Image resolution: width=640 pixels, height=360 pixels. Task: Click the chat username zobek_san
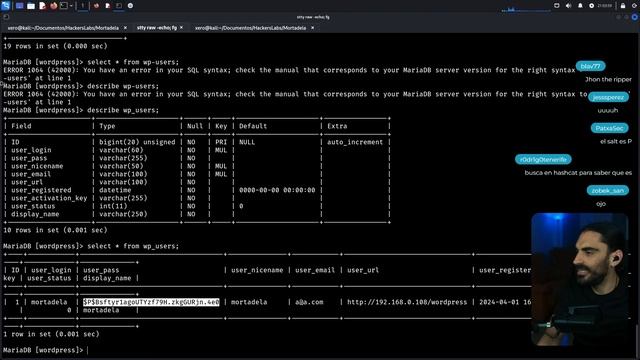pyautogui.click(x=608, y=191)
